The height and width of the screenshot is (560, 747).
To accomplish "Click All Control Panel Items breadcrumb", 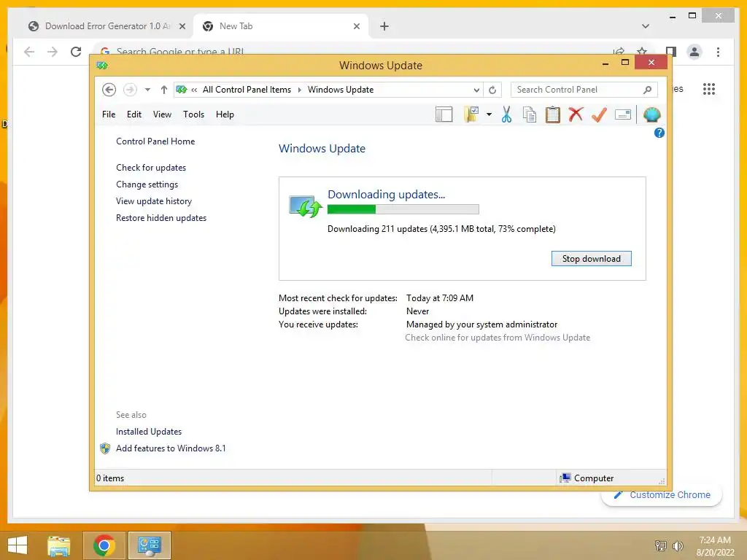I will tap(247, 90).
